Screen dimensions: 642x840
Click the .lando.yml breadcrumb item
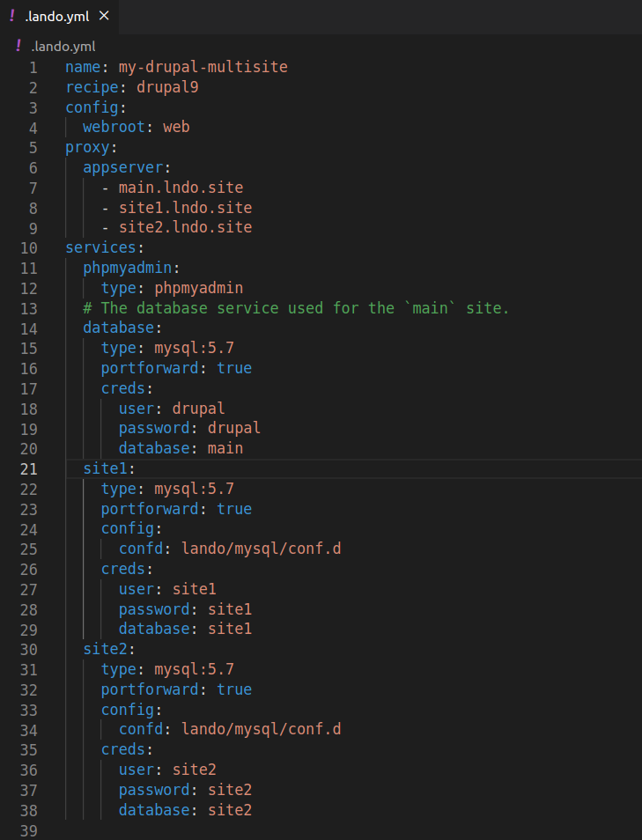coord(63,47)
